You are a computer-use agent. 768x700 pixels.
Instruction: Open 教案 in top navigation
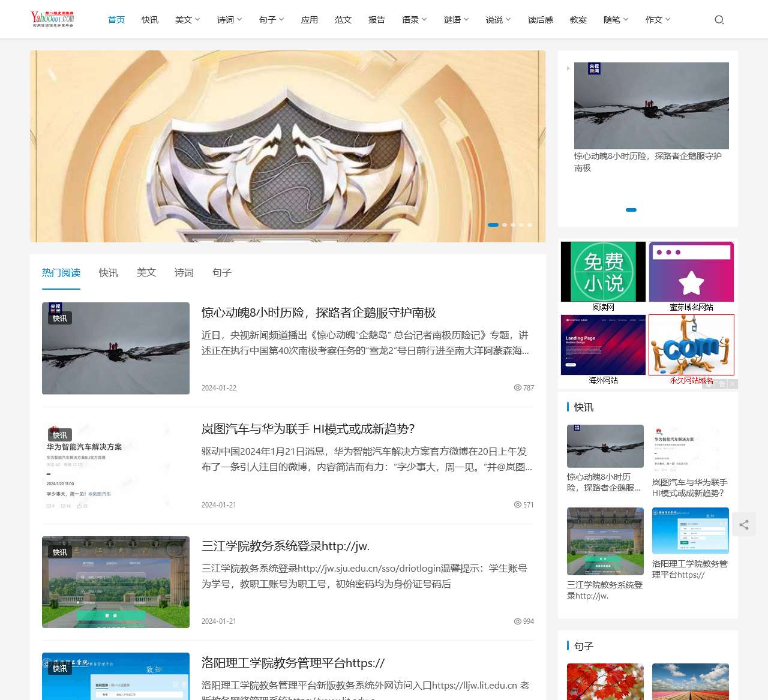pyautogui.click(x=578, y=20)
